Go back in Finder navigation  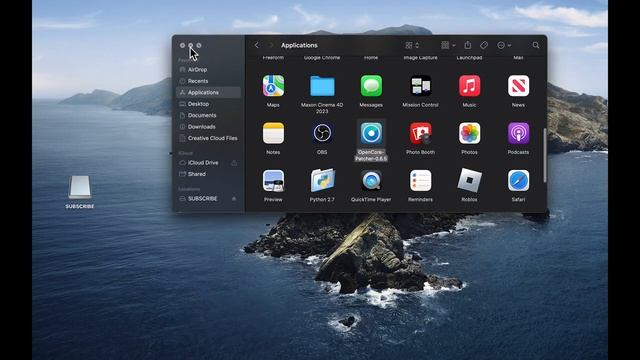(256, 45)
